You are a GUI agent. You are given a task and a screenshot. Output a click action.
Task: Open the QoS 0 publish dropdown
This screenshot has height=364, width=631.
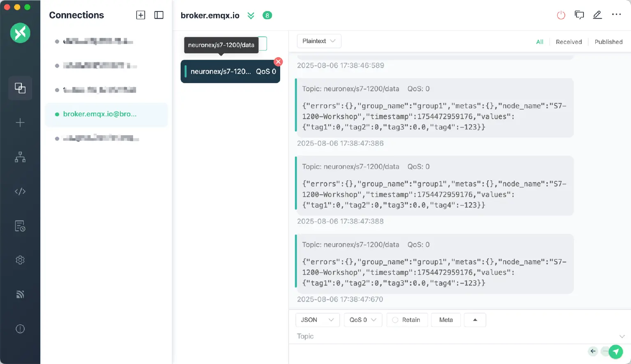363,320
